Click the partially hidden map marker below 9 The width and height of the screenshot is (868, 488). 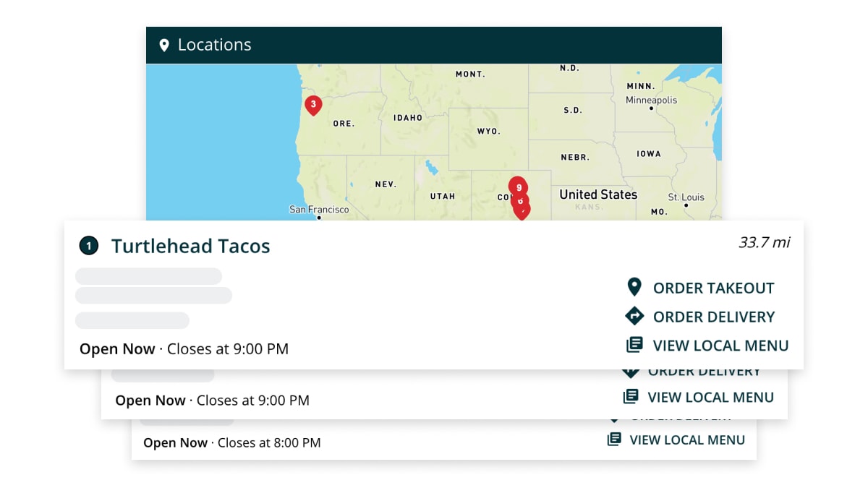tap(522, 211)
